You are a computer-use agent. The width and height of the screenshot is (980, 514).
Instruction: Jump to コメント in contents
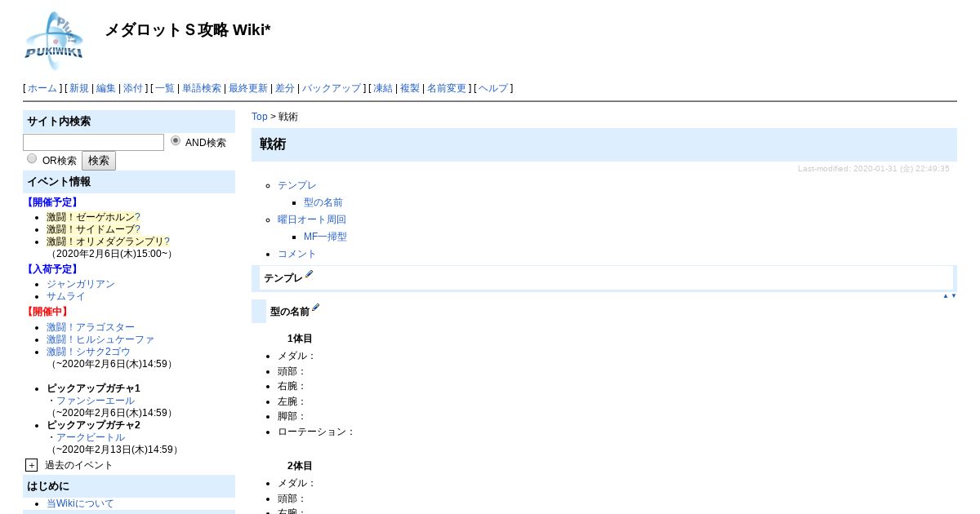tap(297, 254)
